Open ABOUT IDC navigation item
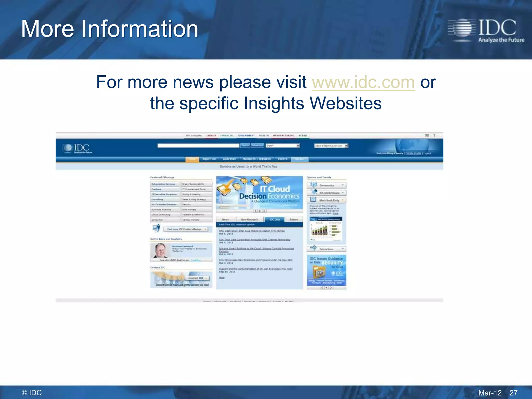The image size is (532, 399). tap(209, 159)
